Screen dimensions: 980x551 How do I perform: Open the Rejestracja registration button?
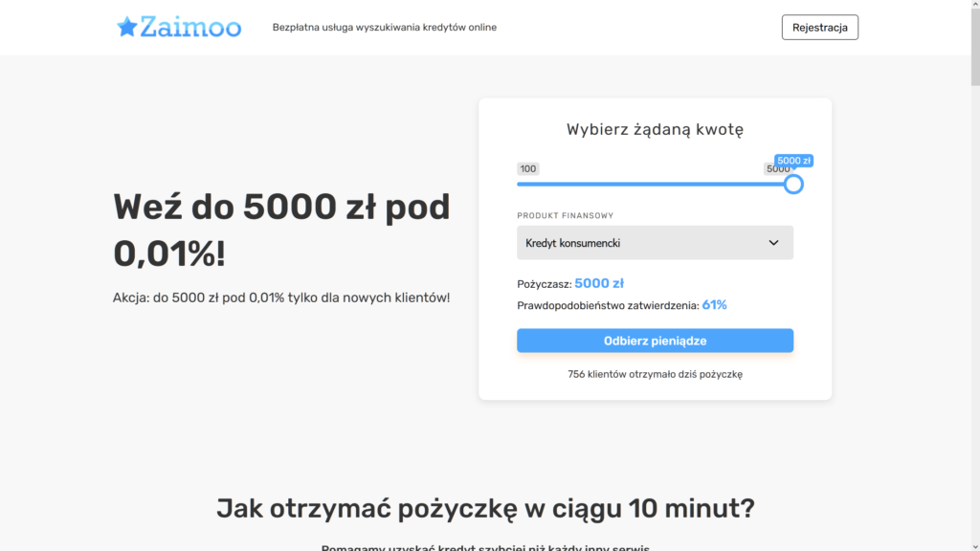point(819,28)
